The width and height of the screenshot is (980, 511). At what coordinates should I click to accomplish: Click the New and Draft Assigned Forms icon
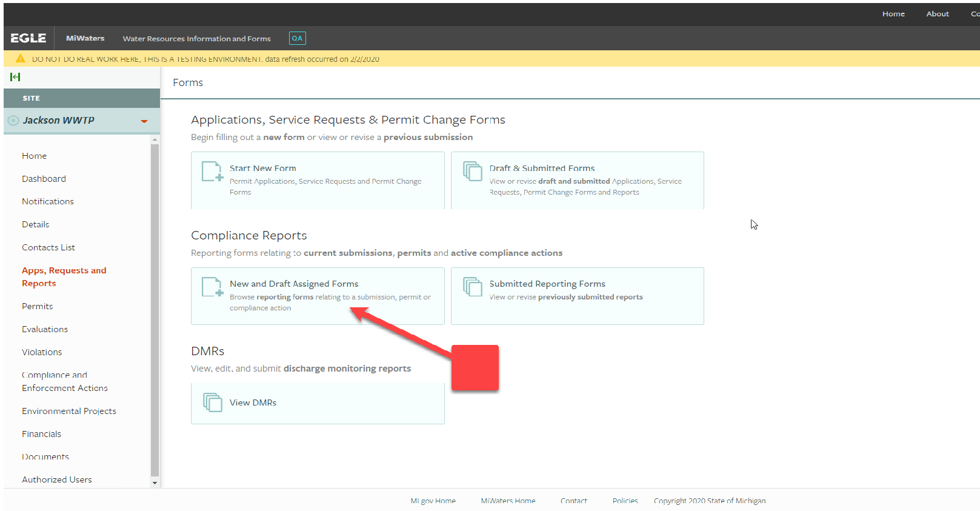click(212, 287)
